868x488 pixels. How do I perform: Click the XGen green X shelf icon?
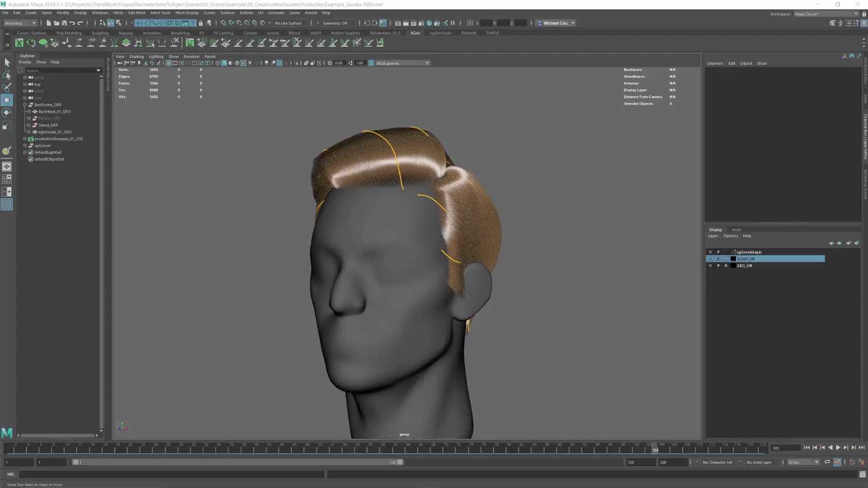coord(19,43)
